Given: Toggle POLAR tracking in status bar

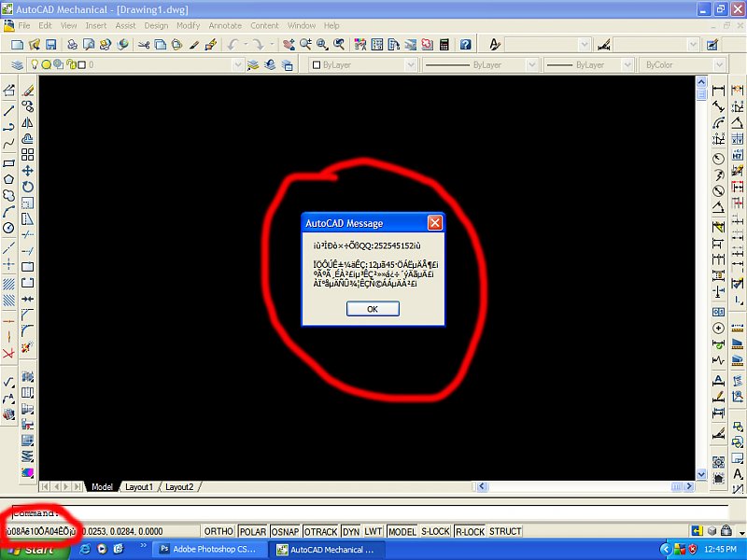Looking at the screenshot, I should click(x=252, y=531).
